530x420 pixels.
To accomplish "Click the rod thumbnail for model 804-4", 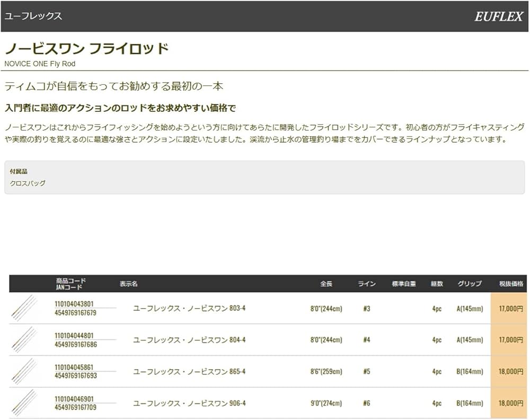I will pyautogui.click(x=24, y=339).
